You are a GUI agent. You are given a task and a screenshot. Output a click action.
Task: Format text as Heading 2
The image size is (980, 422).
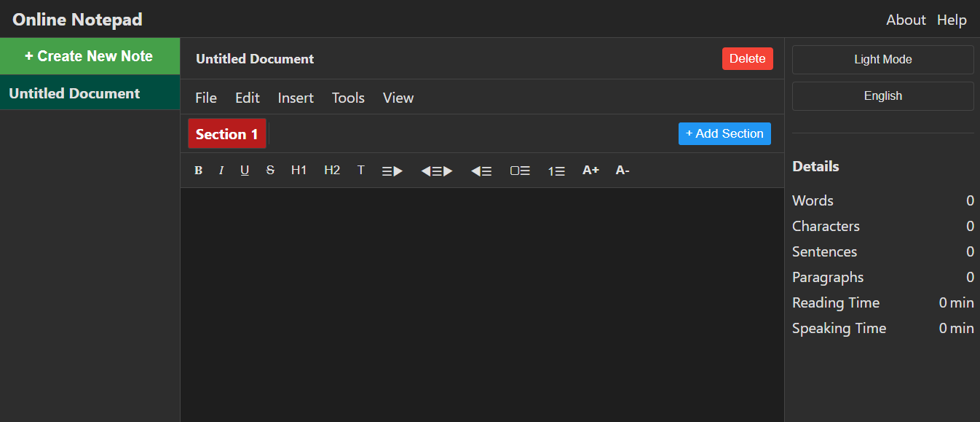click(x=331, y=170)
